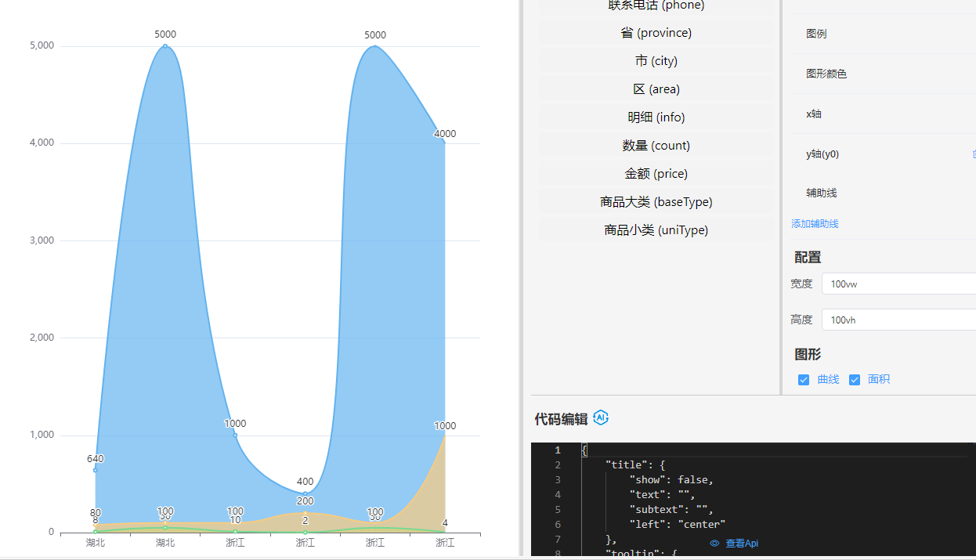This screenshot has height=560, width=976.
Task: Select the 商品大类 (baseType) field
Action: click(656, 202)
